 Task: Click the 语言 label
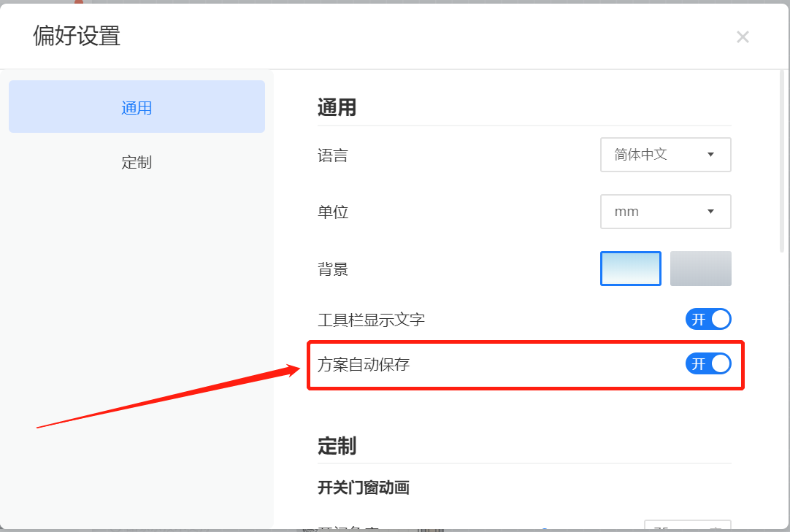pos(332,155)
